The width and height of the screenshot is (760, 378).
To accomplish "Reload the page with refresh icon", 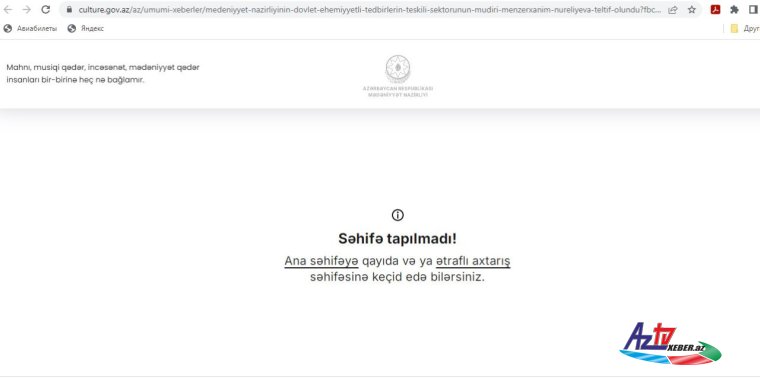I will click(x=46, y=10).
